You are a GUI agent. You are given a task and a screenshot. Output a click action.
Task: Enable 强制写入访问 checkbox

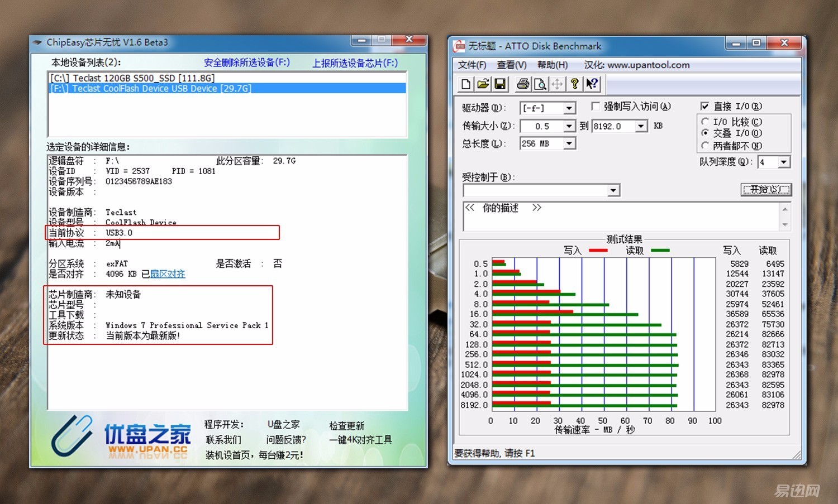coord(596,106)
